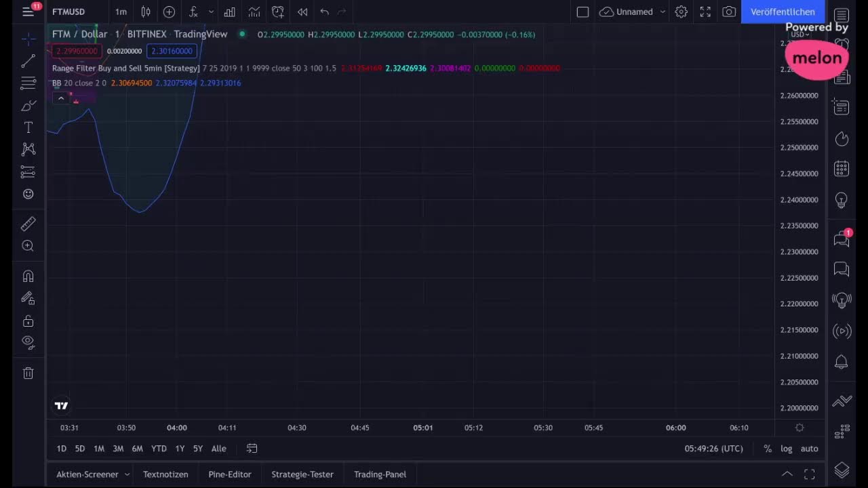The width and height of the screenshot is (868, 488).
Task: Open the Strategie-Tester tab
Action: pyautogui.click(x=302, y=474)
